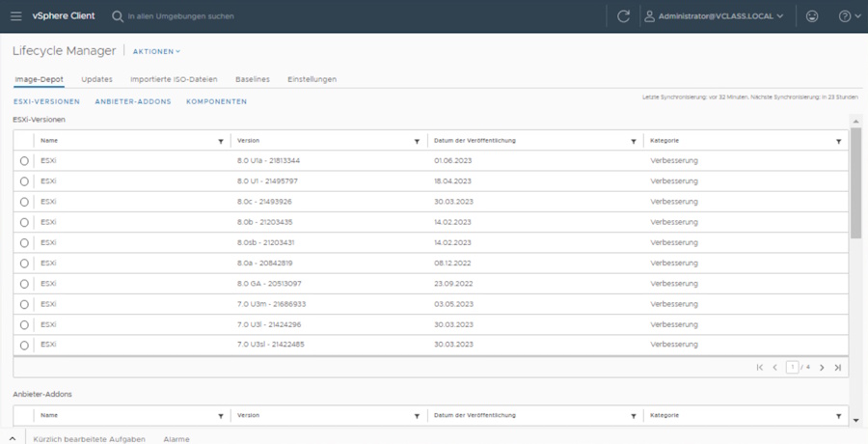Viewport: 868px width, 444px height.
Task: Select ESXi 8.0 GA - 20513097 radio button
Action: click(24, 284)
